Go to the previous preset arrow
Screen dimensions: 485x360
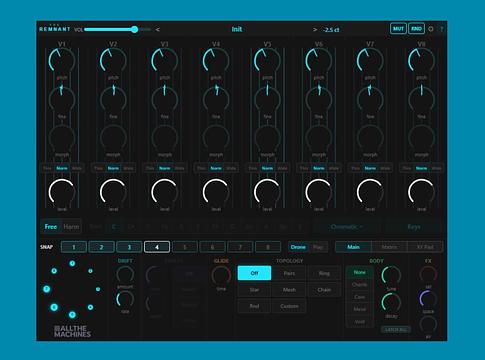click(158, 30)
